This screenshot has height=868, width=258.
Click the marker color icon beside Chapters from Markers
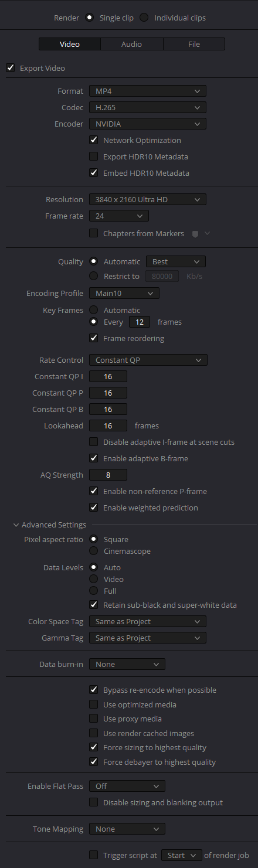[x=196, y=234]
